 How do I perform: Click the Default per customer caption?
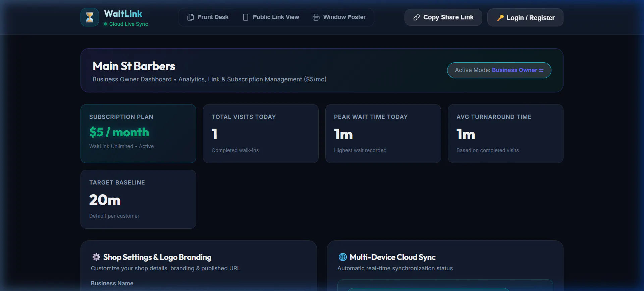click(x=114, y=216)
